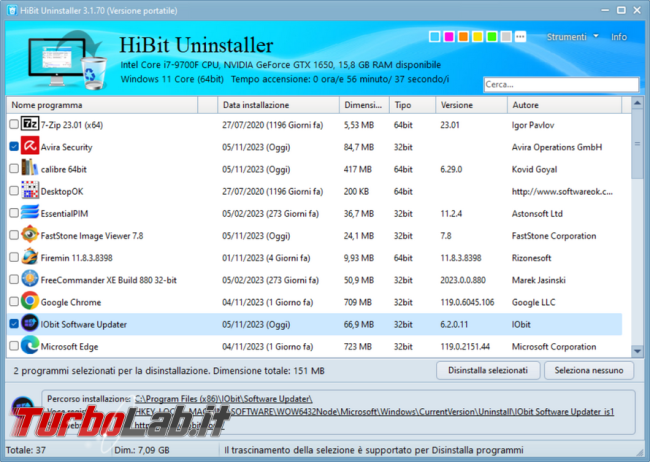The height and width of the screenshot is (462, 650).
Task: Click Disinstalla selezionati button
Action: tap(488, 370)
